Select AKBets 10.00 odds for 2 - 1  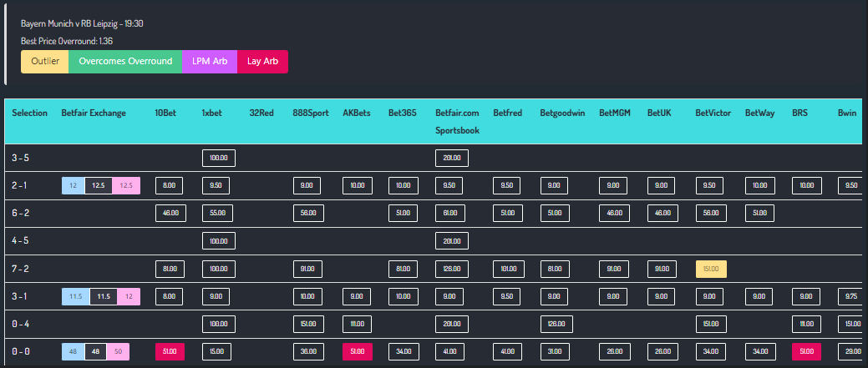click(x=357, y=185)
